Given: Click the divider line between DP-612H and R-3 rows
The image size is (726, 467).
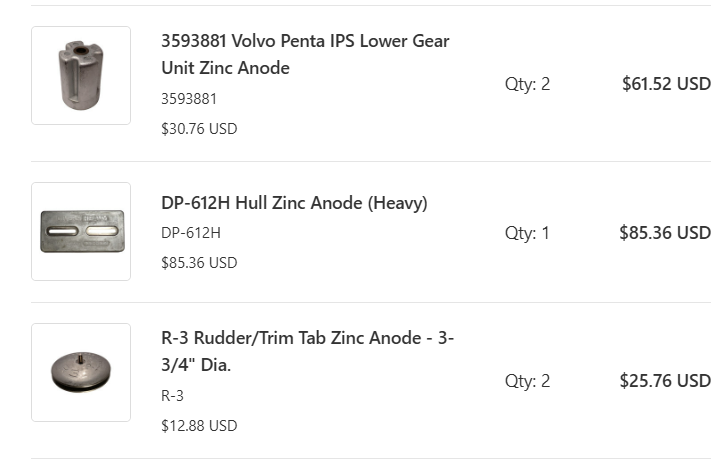Looking at the screenshot, I should click(x=370, y=303).
